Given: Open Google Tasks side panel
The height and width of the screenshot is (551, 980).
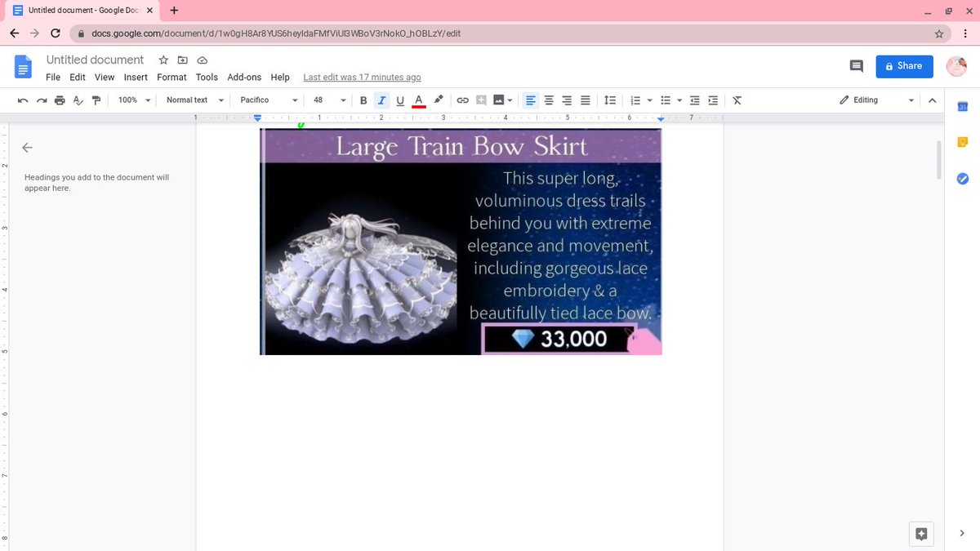Looking at the screenshot, I should [x=962, y=178].
